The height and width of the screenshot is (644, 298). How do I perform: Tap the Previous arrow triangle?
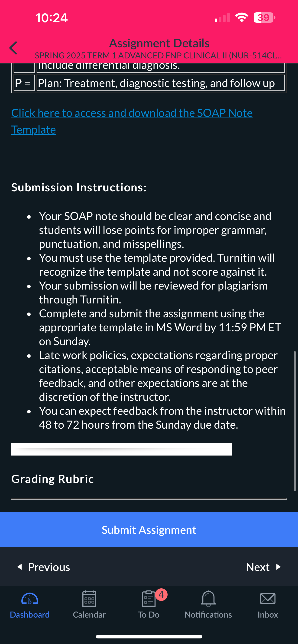coord(19,567)
